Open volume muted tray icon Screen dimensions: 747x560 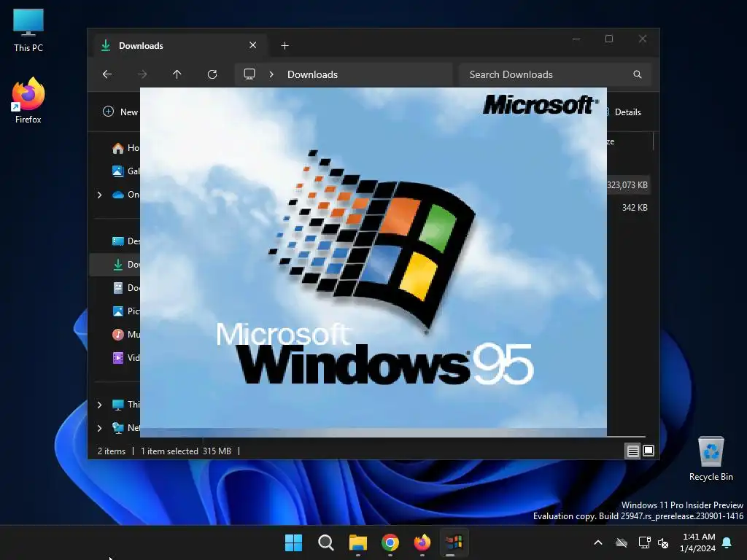pos(663,542)
